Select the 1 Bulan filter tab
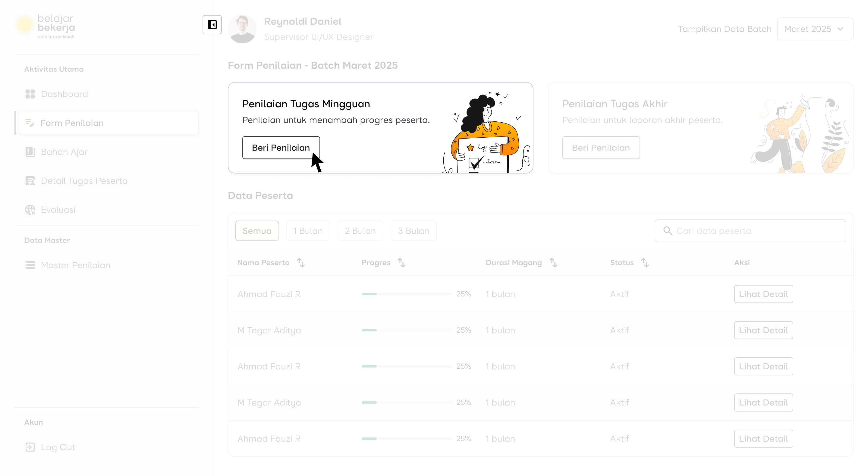The image size is (868, 476). (308, 231)
